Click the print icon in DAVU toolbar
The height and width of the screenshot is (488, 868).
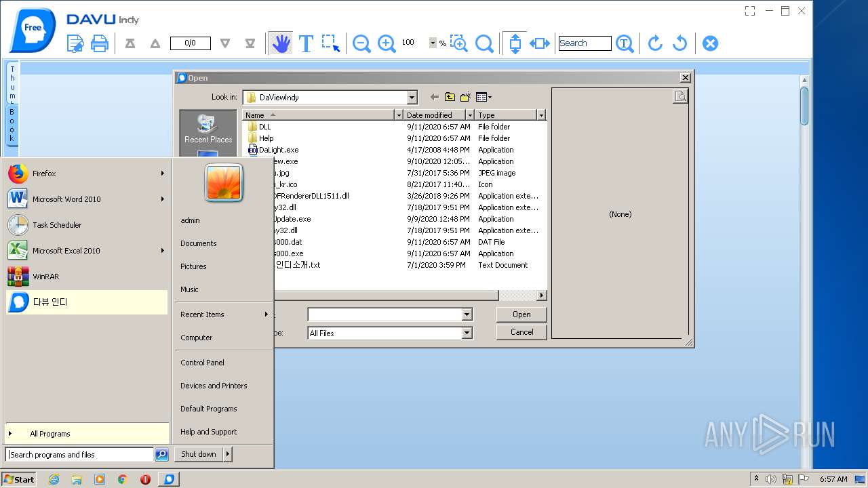coord(100,43)
